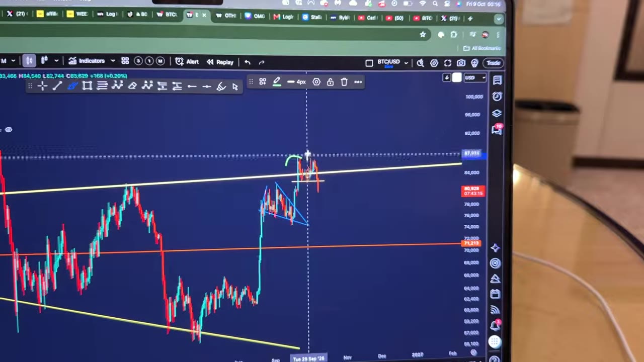Take a chart snapshot with camera icon

(461, 63)
